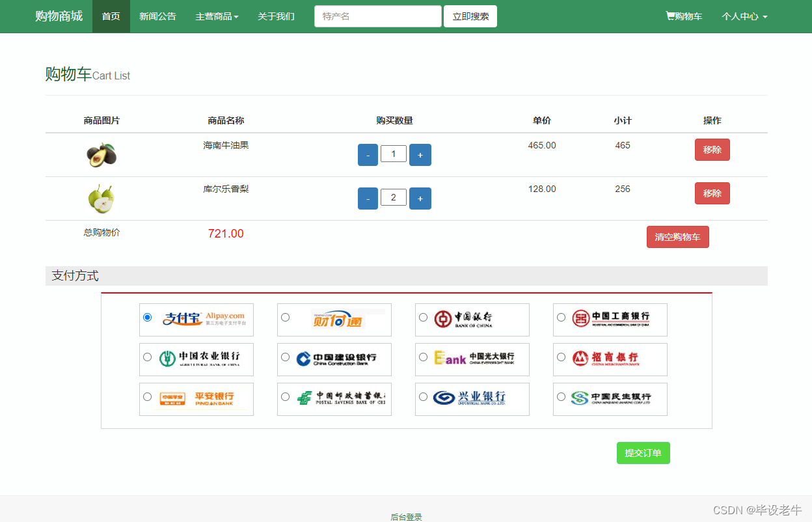Click the China Everbright Bank logo
This screenshot has height=522, width=812.
474,359
